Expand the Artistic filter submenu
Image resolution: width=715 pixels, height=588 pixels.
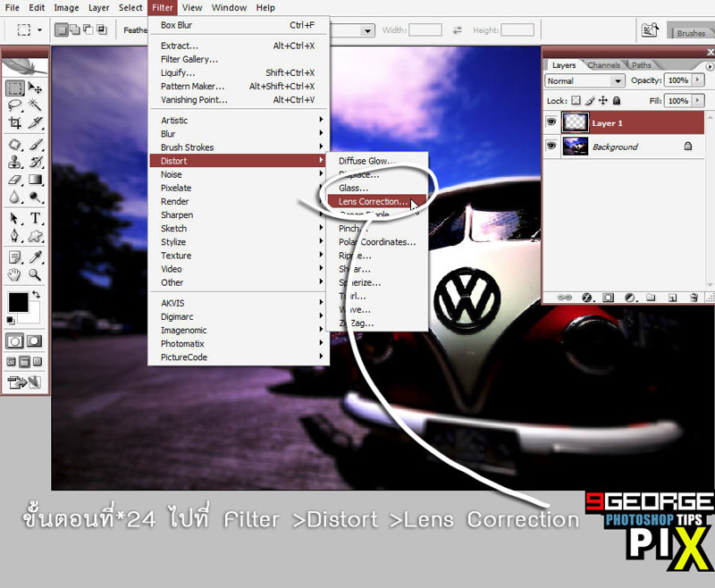(x=237, y=120)
